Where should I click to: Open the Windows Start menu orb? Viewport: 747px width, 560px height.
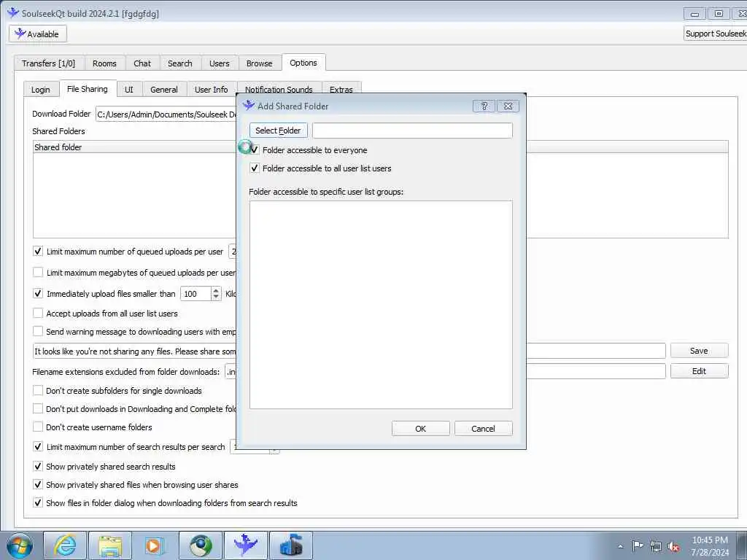coord(20,546)
